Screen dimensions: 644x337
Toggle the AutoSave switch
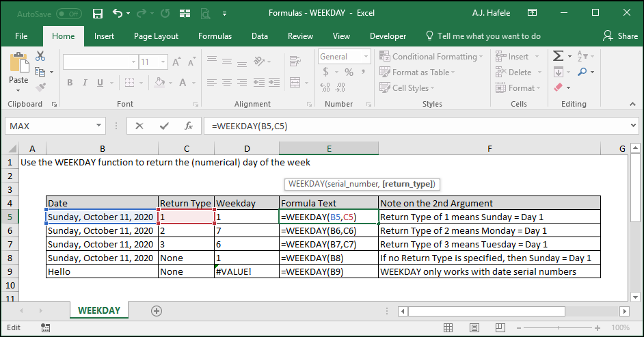tap(69, 14)
